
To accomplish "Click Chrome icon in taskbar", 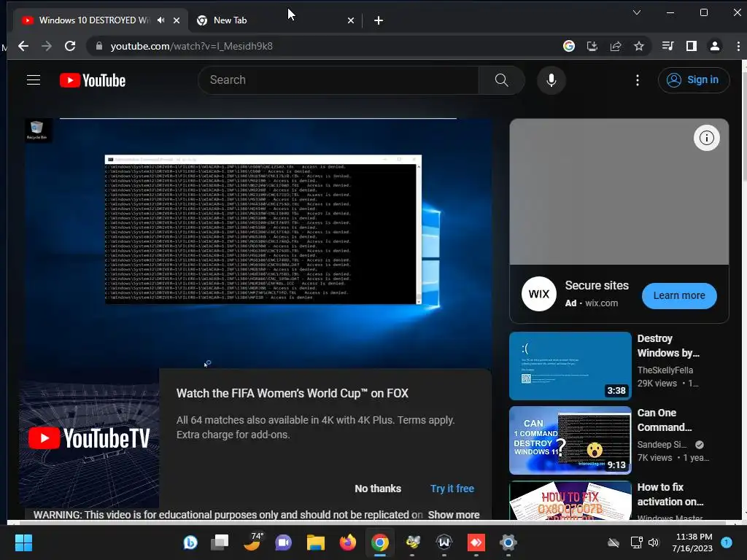I will (x=379, y=542).
